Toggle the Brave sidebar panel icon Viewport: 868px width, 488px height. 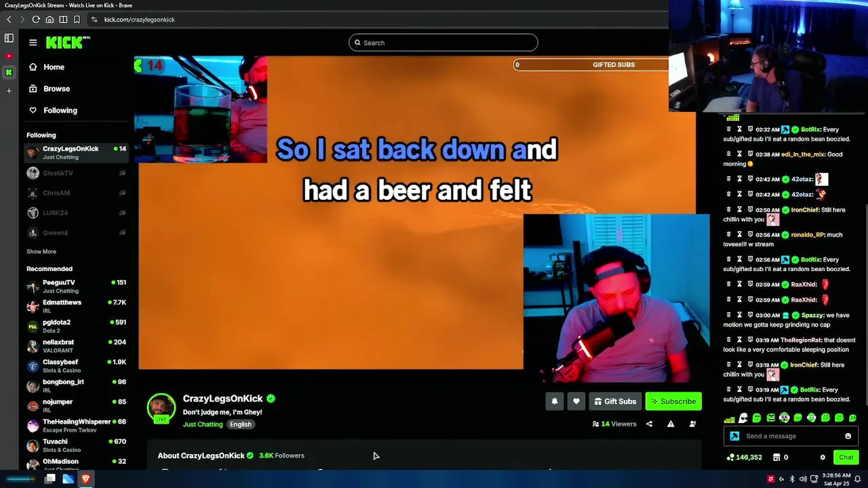[63, 20]
